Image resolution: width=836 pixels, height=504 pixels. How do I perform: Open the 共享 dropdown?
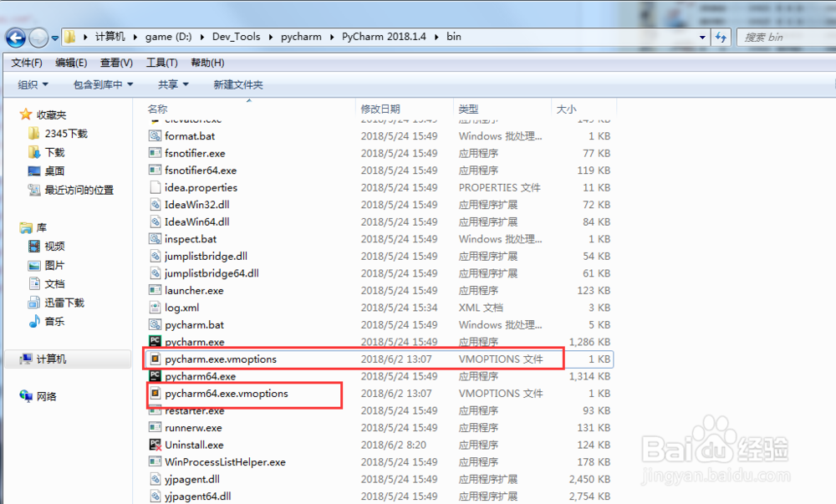pos(173,84)
